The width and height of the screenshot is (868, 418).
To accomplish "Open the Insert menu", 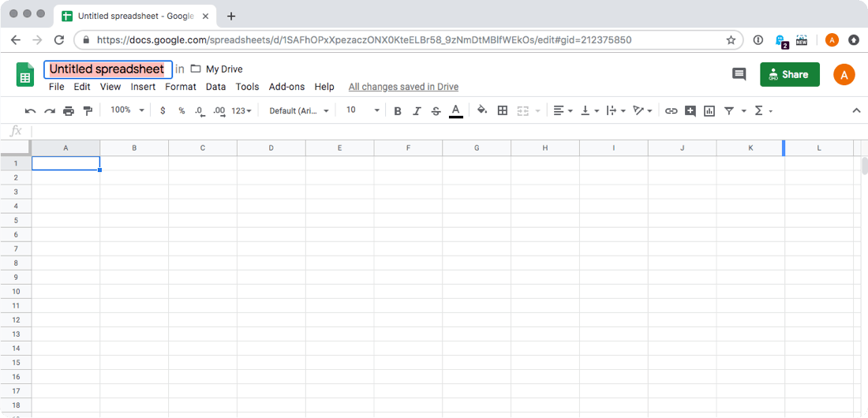I will [143, 87].
